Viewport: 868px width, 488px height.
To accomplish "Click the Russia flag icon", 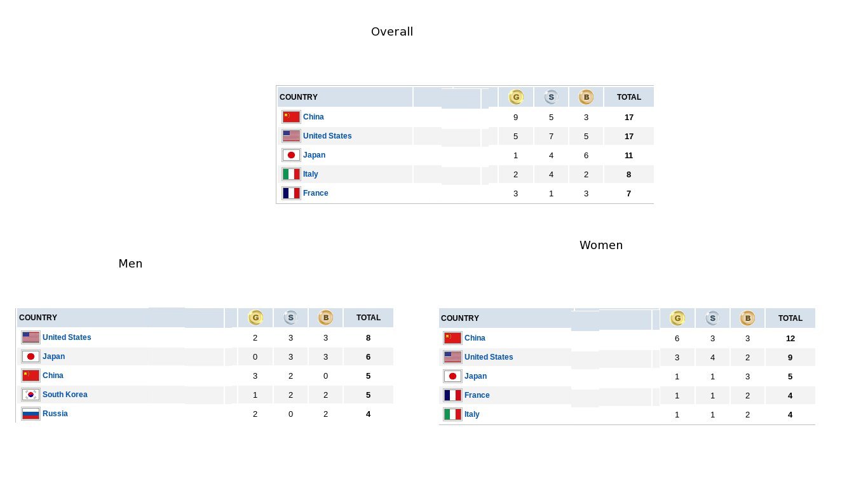I will click(31, 414).
